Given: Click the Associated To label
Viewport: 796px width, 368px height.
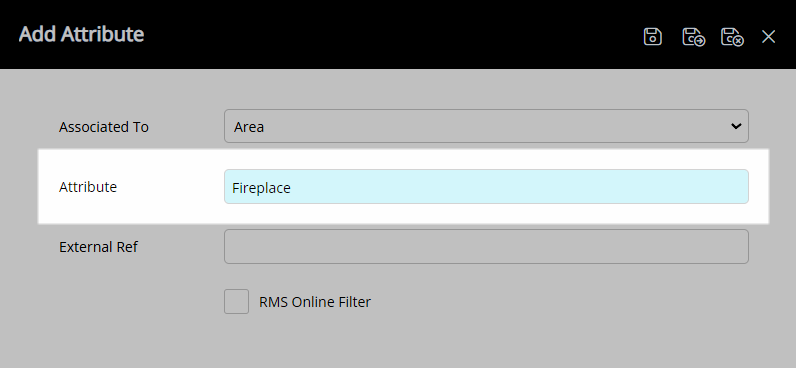Looking at the screenshot, I should pyautogui.click(x=104, y=127).
